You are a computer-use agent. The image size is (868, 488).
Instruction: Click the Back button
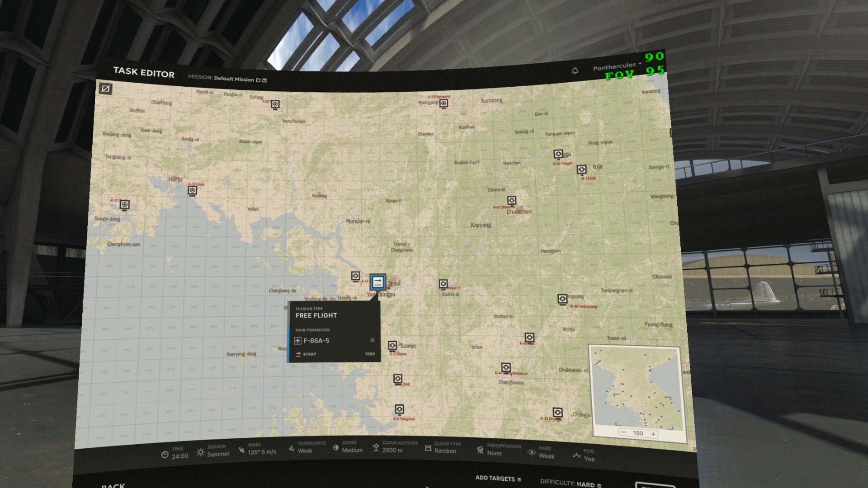tap(113, 486)
